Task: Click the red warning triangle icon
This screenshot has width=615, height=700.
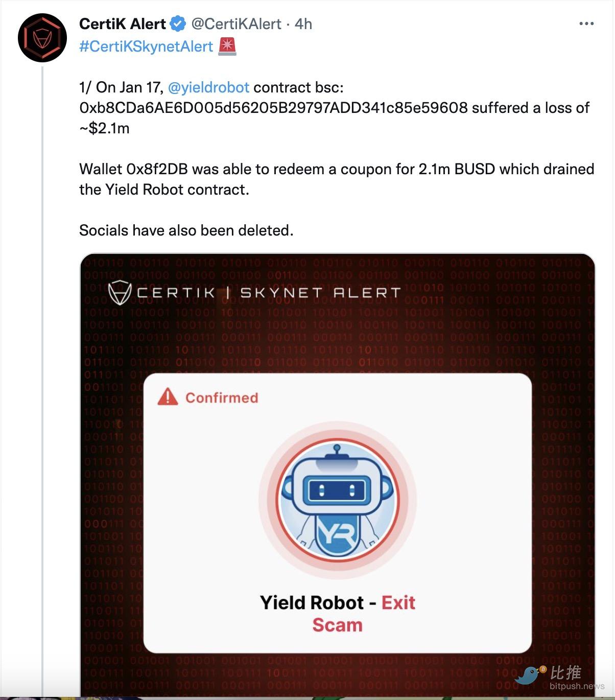Action: coord(168,397)
